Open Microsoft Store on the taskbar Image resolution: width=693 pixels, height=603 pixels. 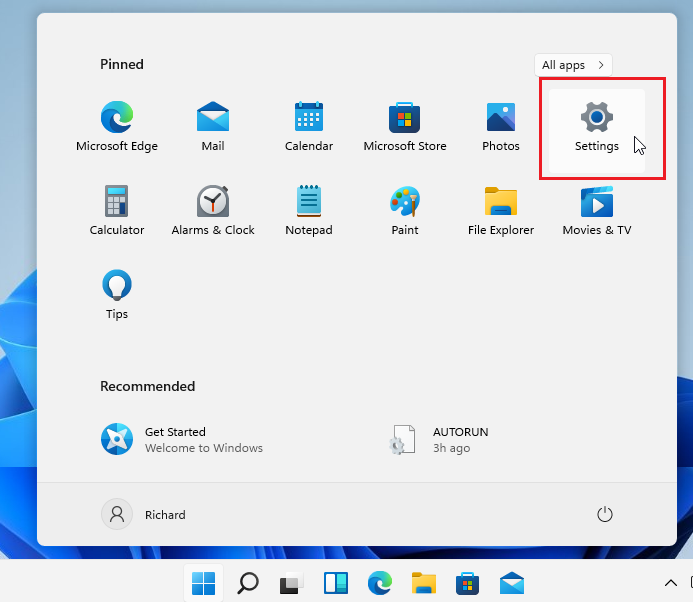pyautogui.click(x=467, y=583)
